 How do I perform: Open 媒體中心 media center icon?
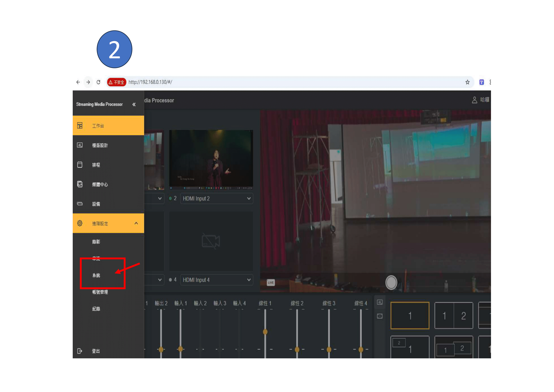click(80, 184)
